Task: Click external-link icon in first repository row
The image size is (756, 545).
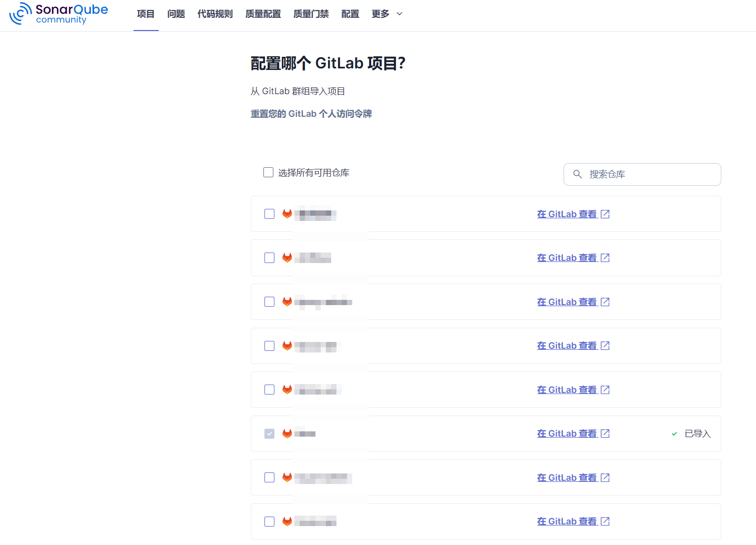Action: (605, 214)
